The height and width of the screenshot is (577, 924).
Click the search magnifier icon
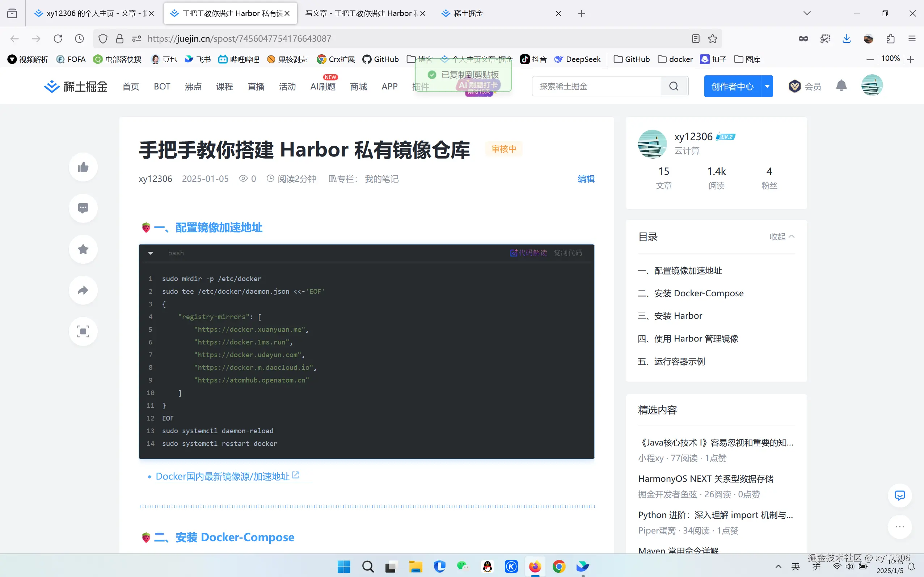pyautogui.click(x=674, y=86)
